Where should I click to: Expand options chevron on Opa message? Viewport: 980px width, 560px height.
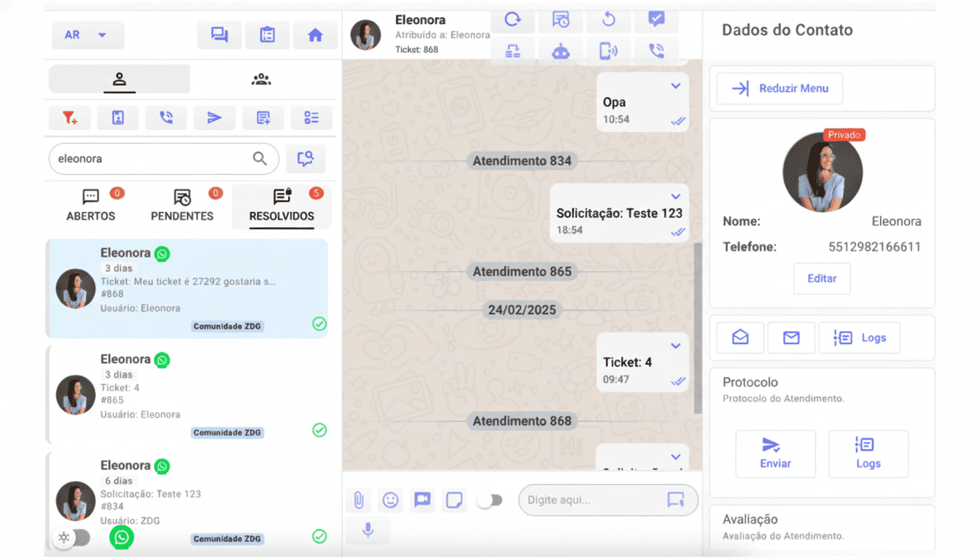tap(676, 86)
